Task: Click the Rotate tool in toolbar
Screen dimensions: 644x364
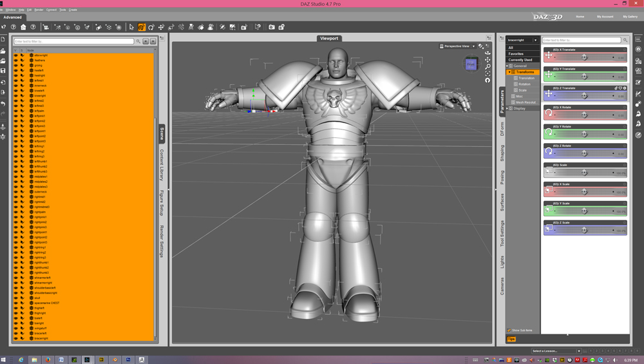Action: 151,28
